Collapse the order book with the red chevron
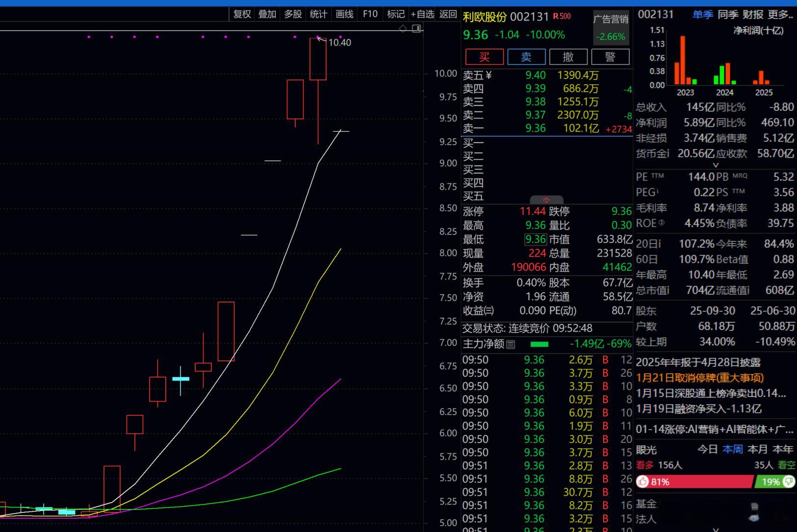The image size is (797, 532). (546, 200)
